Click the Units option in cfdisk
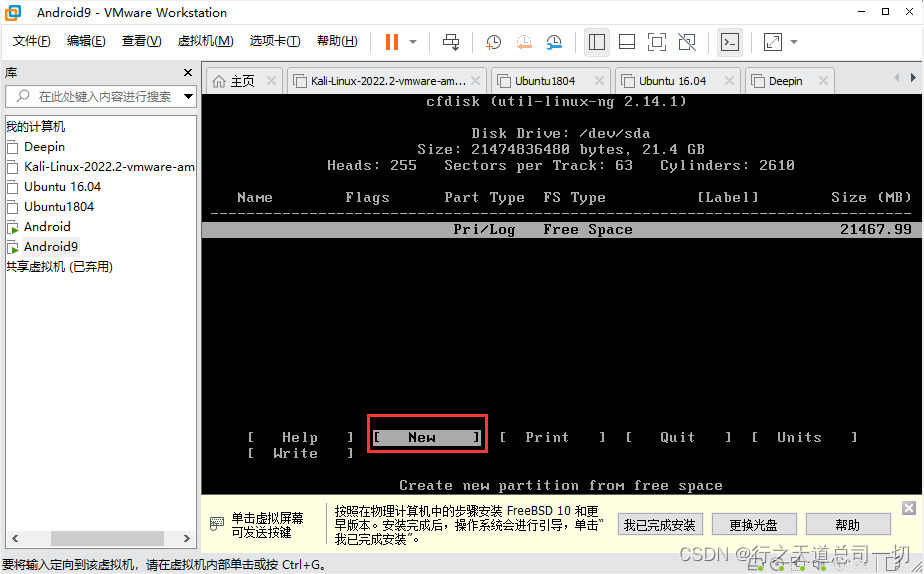The height and width of the screenshot is (574, 924). coord(804,437)
